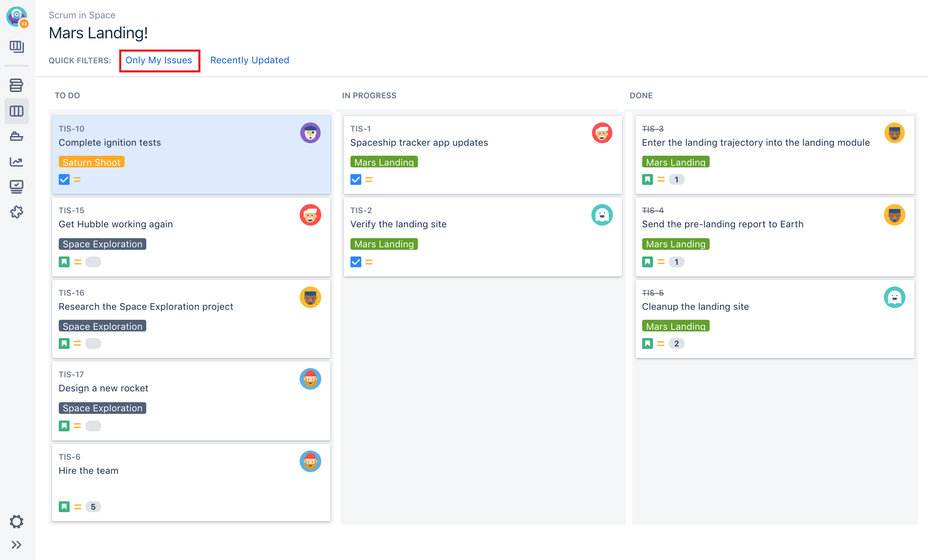Open the Releases ship icon
The height and width of the screenshot is (560, 928).
click(16, 136)
